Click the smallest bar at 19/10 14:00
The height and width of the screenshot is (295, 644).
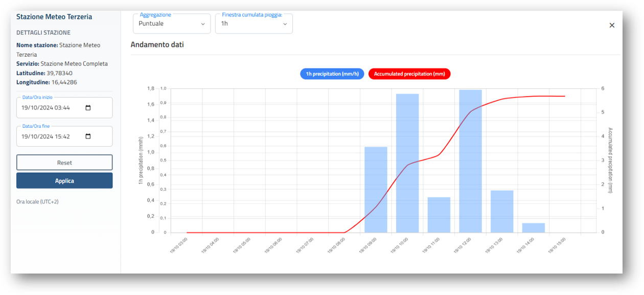[x=533, y=228]
